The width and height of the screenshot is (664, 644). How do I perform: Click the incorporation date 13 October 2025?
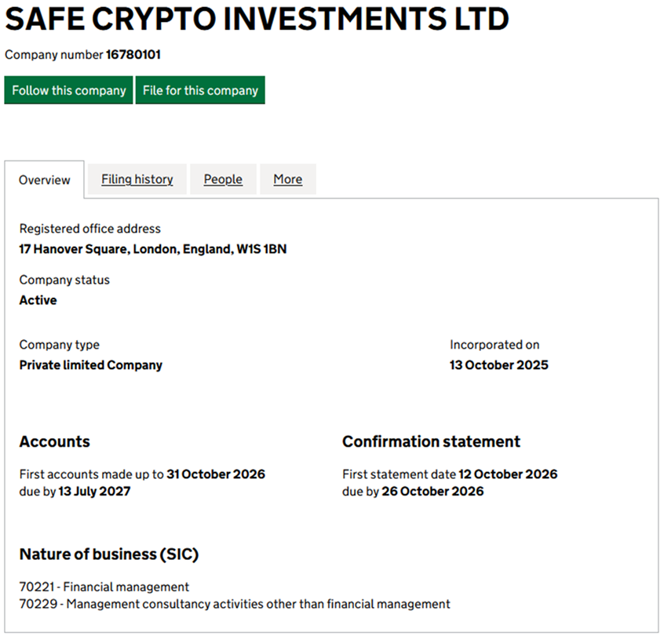[x=499, y=364]
